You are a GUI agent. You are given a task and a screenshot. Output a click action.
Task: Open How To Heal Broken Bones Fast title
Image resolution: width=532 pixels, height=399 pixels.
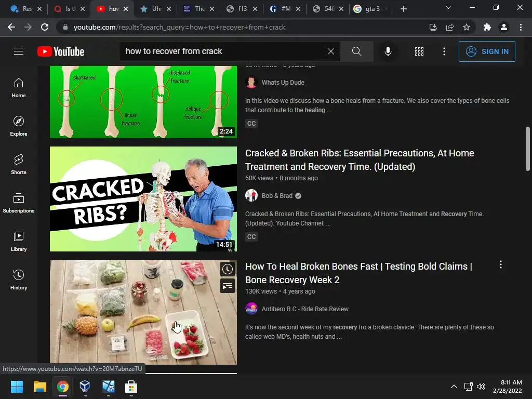click(358, 273)
